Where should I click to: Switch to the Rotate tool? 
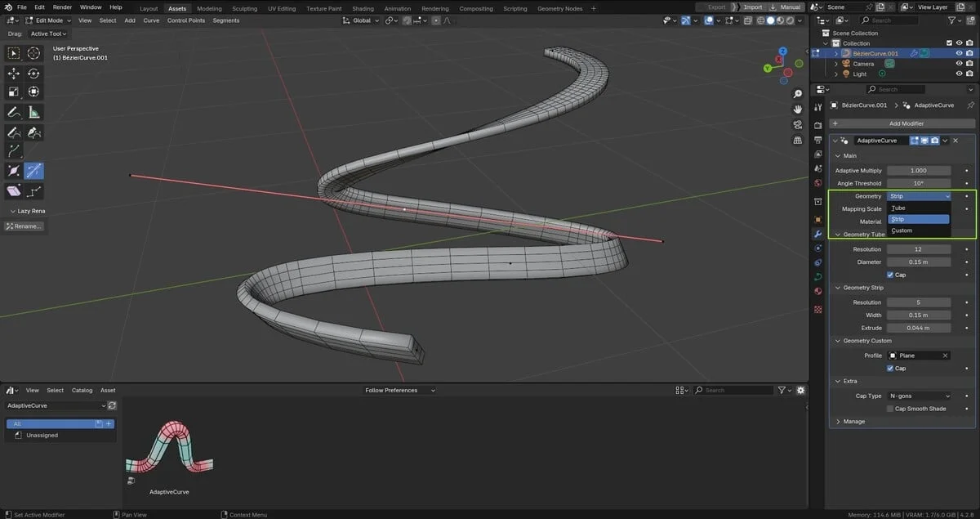pos(33,73)
